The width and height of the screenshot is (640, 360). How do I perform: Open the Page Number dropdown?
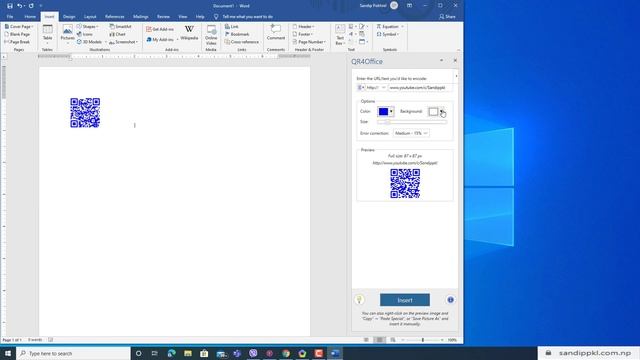[x=309, y=42]
